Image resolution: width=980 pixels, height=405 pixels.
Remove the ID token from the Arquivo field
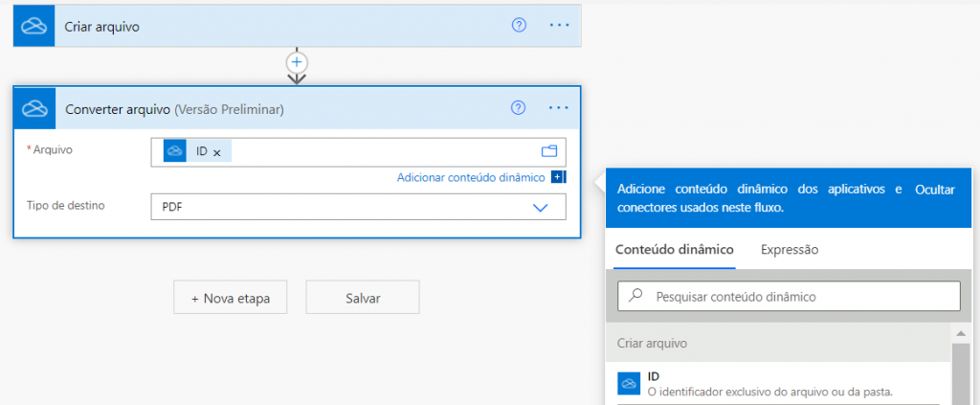[x=217, y=152]
